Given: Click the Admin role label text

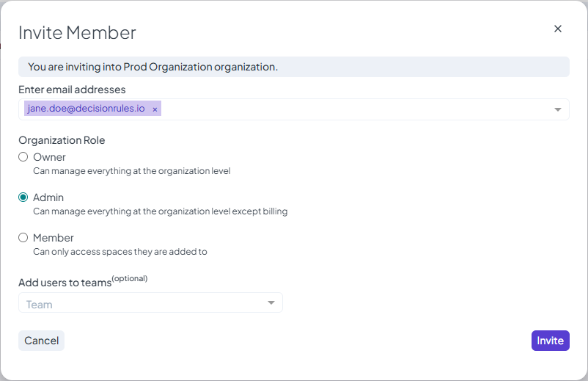Looking at the screenshot, I should pos(48,197).
